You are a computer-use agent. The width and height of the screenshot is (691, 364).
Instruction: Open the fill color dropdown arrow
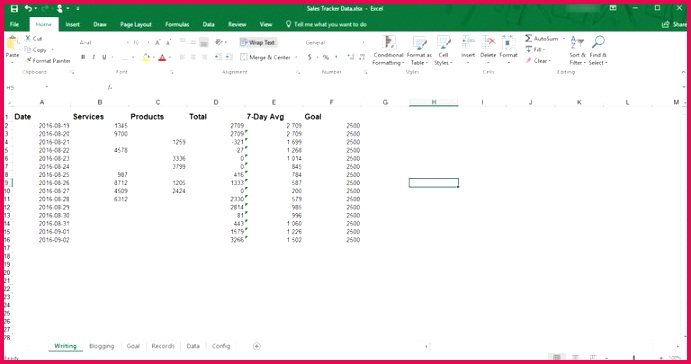153,57
